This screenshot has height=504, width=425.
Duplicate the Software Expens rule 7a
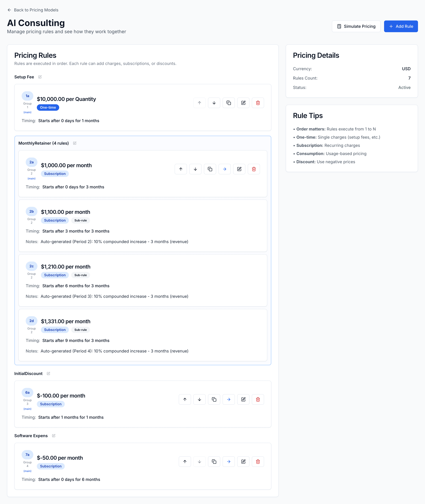(214, 461)
